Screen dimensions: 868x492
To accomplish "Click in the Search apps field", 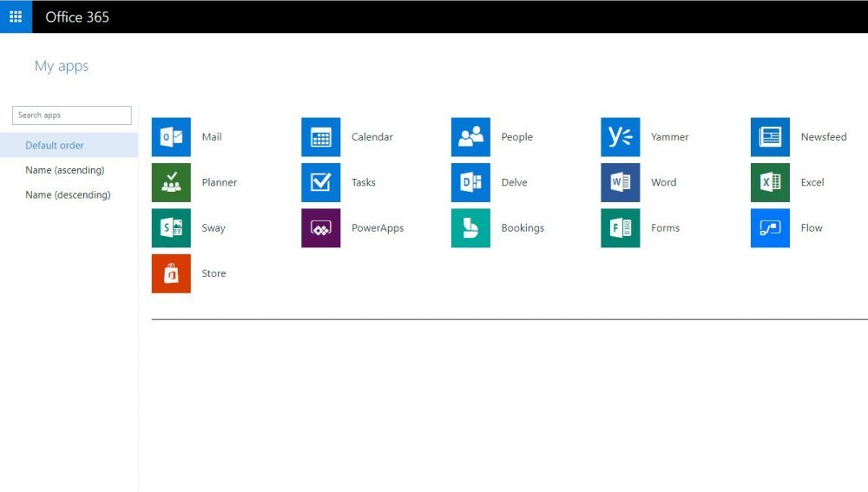I will [x=72, y=115].
